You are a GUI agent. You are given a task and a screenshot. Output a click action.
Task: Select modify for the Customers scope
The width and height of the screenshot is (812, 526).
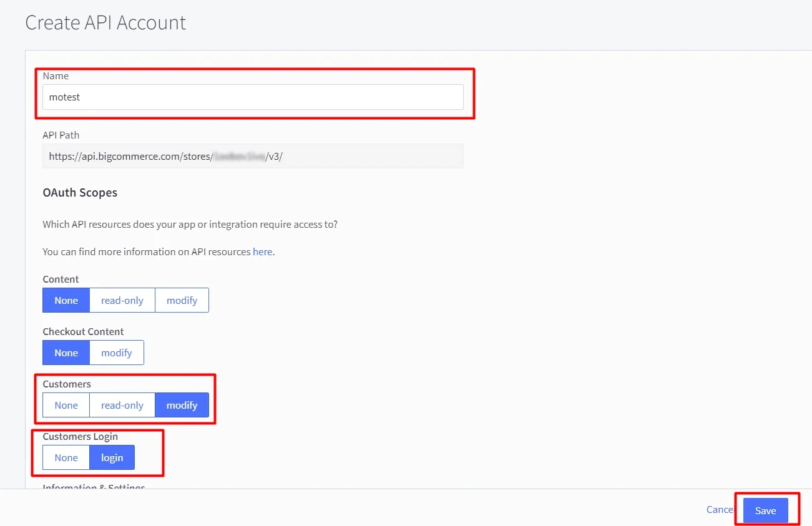point(182,405)
